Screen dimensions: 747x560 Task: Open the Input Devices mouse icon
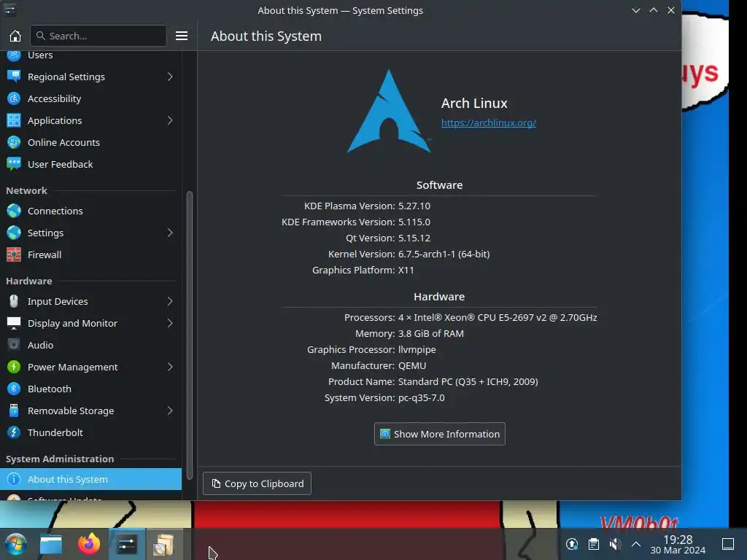click(x=14, y=301)
